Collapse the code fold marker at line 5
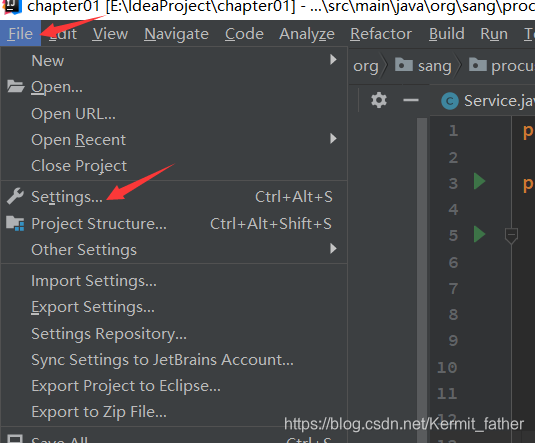Image resolution: width=535 pixels, height=443 pixels. [x=511, y=236]
